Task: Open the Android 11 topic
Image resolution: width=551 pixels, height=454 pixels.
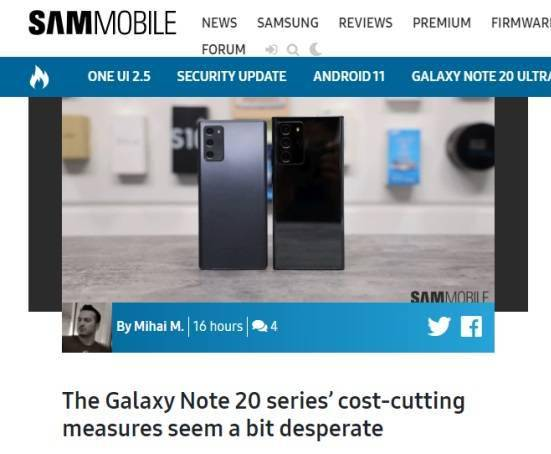Action: click(349, 76)
